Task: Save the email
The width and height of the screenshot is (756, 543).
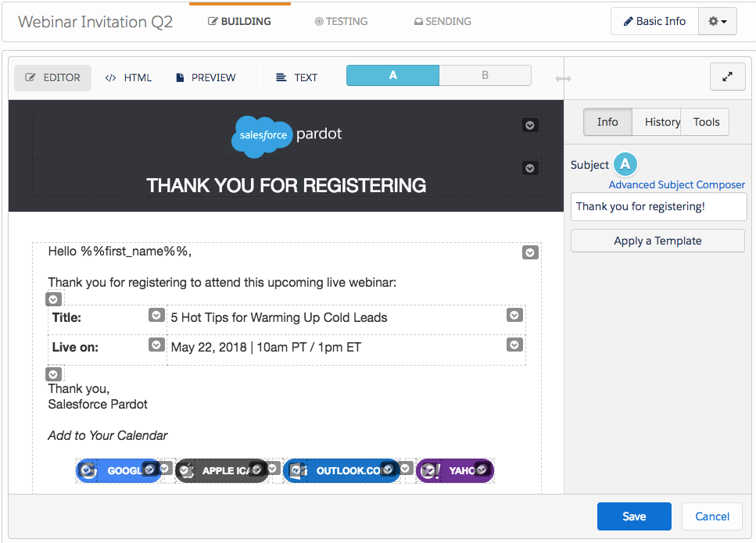Action: (634, 516)
